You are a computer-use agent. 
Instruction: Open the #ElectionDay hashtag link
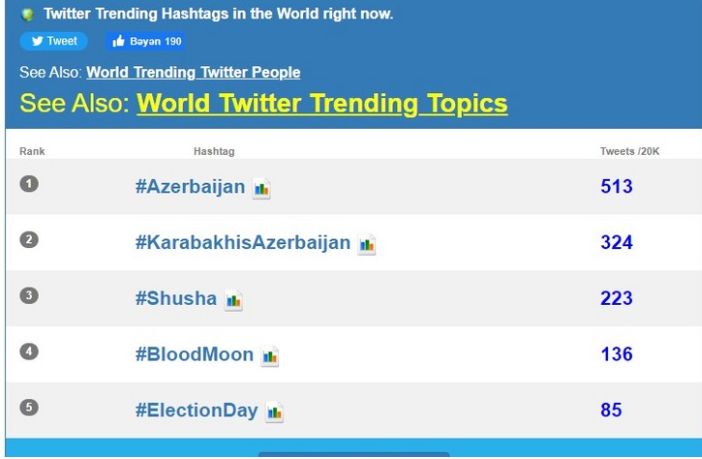pos(197,410)
